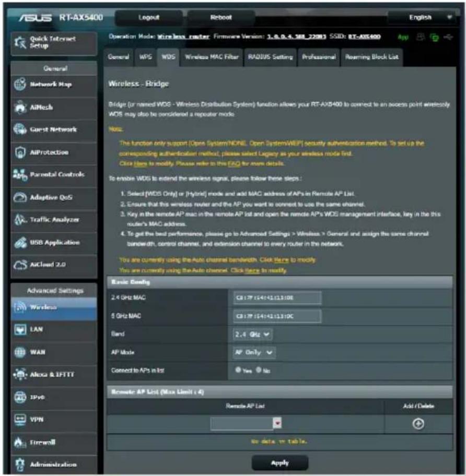
Task: Open AiMesh icon in sidebar
Action: click(x=20, y=107)
